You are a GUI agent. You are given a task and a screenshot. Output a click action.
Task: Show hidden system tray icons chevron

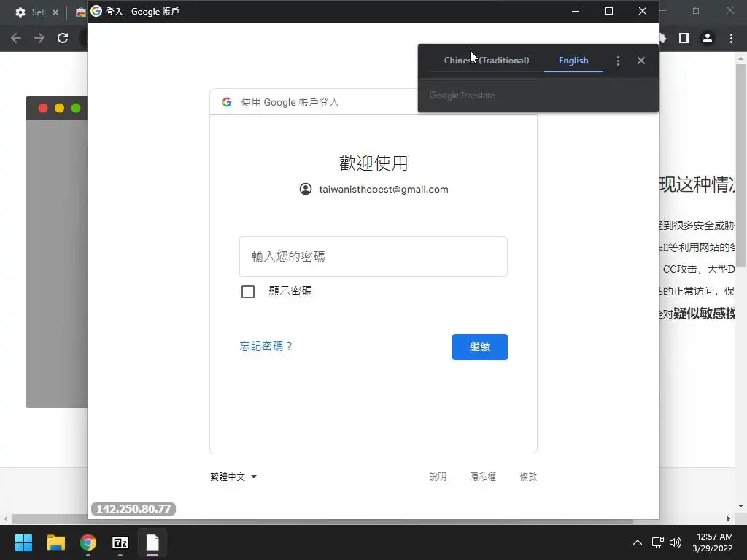click(x=637, y=542)
